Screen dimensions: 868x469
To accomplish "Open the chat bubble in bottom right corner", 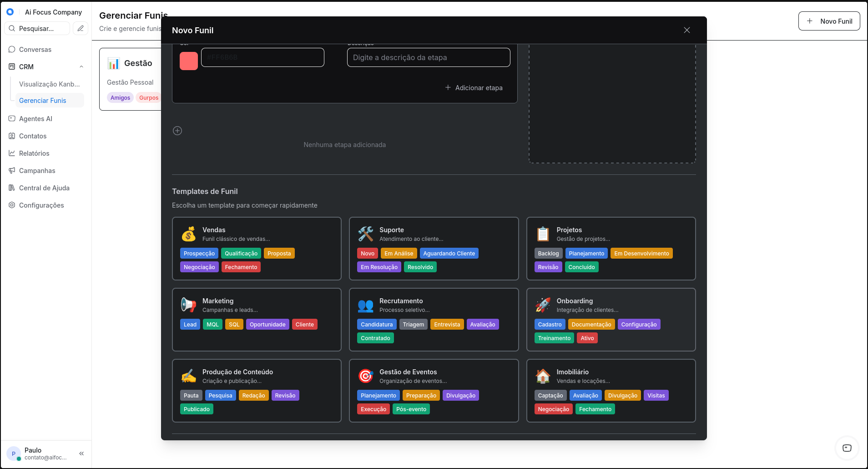I will tap(847, 448).
